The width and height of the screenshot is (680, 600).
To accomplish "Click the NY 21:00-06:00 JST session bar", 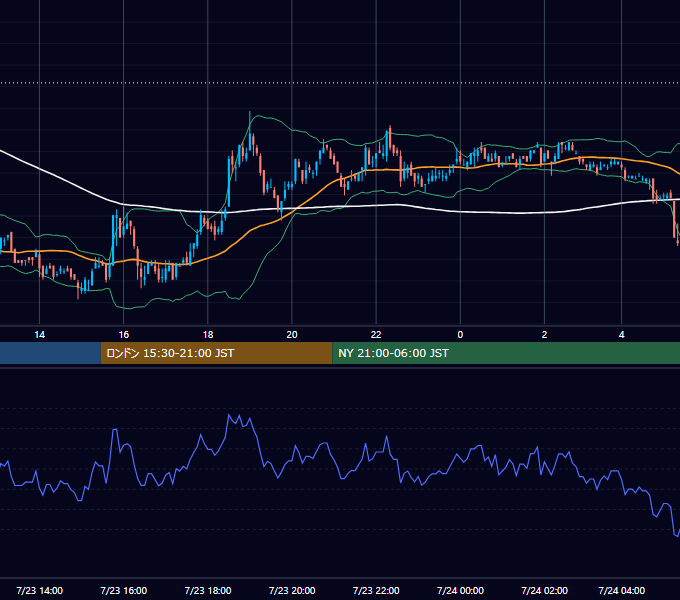I will click(x=506, y=353).
